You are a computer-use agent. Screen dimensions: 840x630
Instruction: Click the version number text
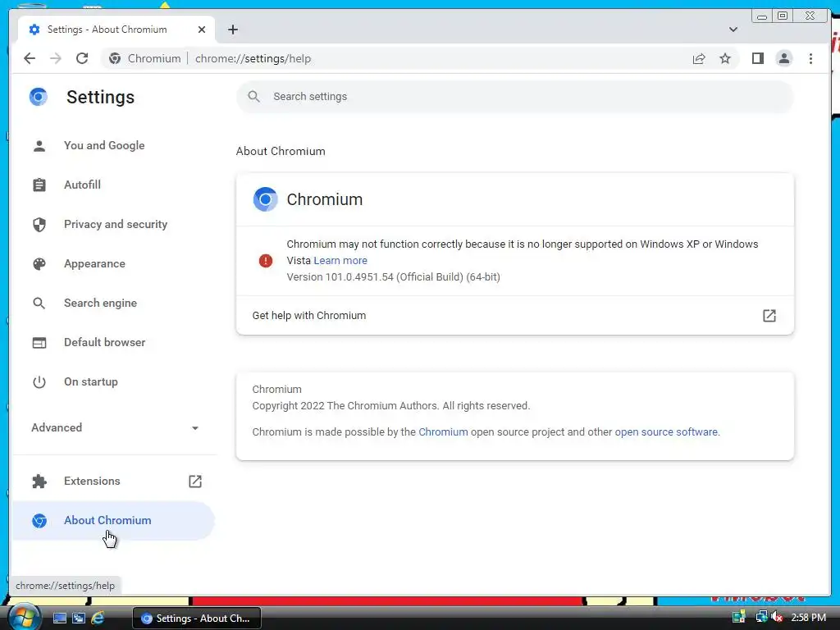(x=393, y=277)
